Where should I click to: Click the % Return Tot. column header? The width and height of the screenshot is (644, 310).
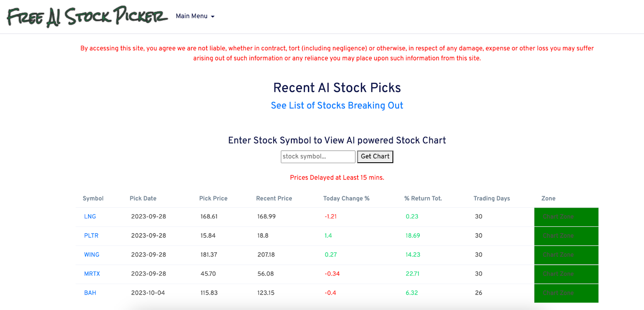coord(423,198)
